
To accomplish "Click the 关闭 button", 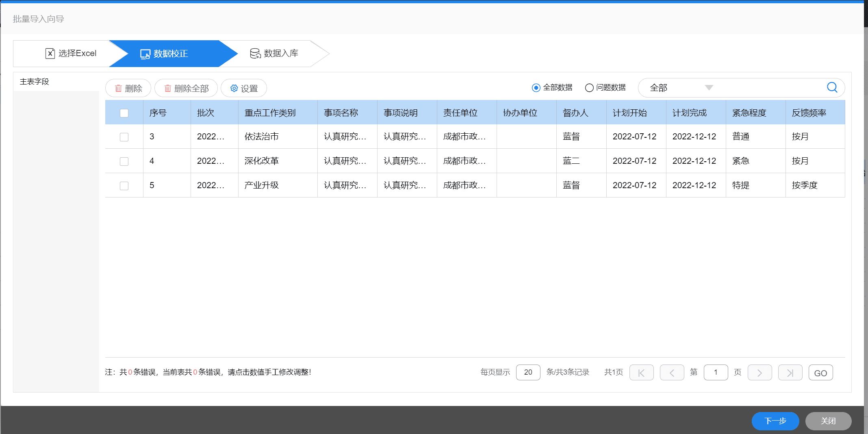I will tap(828, 421).
